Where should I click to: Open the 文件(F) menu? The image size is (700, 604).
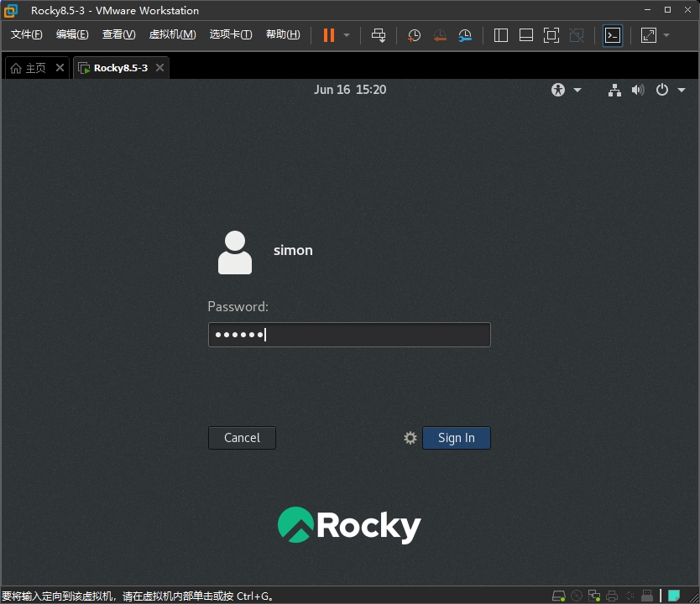coord(26,34)
